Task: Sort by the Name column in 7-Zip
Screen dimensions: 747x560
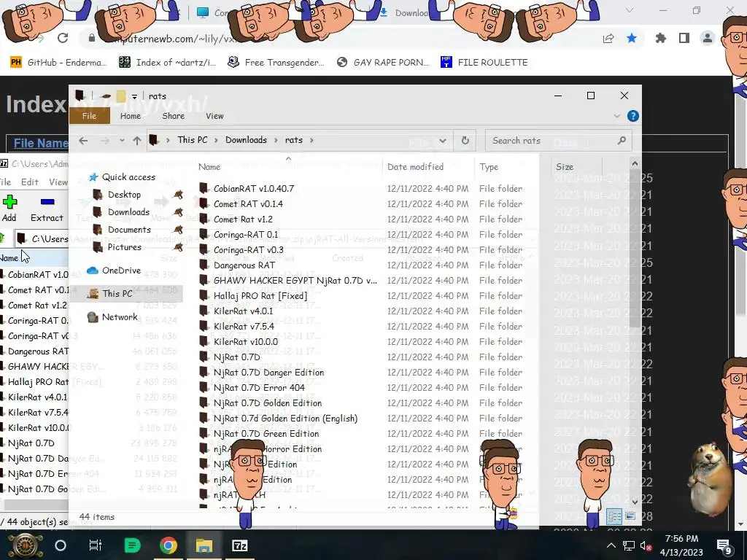Action: (x=9, y=258)
